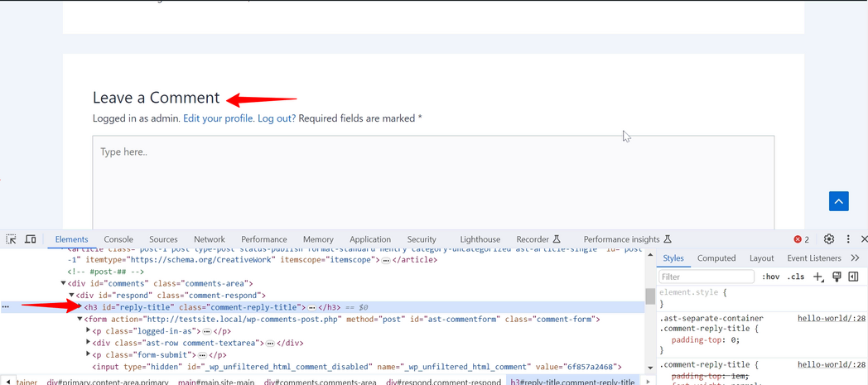
Task: Click the 'Edit your profile' link
Action: tap(218, 118)
